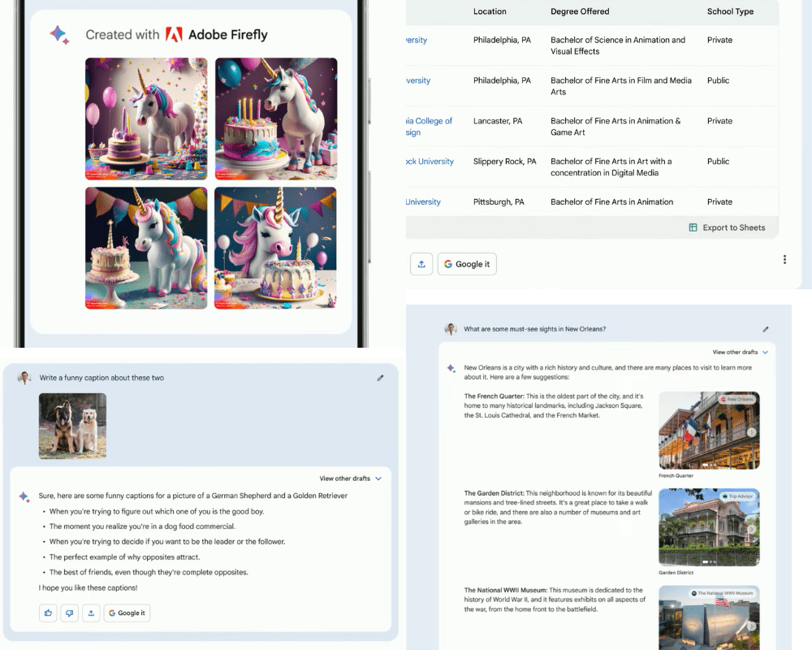Click the Film and Media Arts degree cell
Viewport: 812px width, 650px height.
(x=621, y=86)
